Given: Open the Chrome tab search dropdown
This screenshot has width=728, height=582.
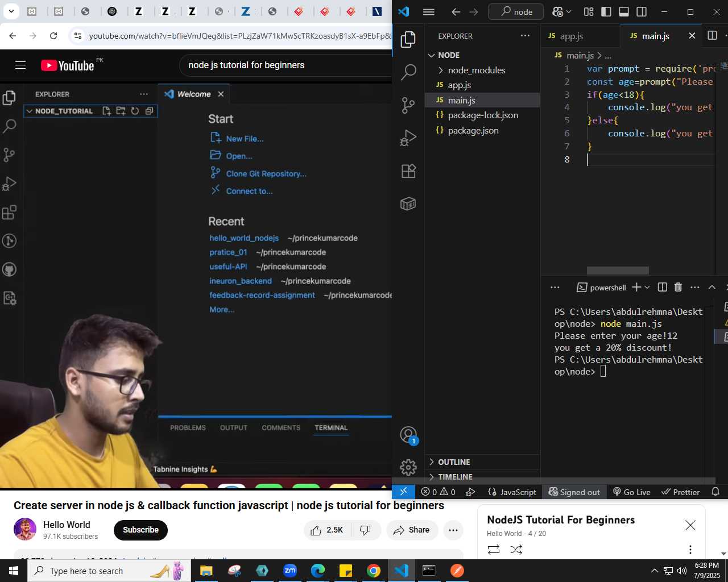Looking at the screenshot, I should point(11,11).
